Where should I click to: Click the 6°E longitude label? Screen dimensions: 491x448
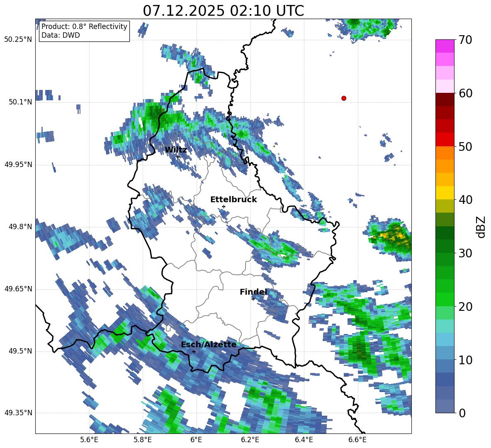coord(196,440)
